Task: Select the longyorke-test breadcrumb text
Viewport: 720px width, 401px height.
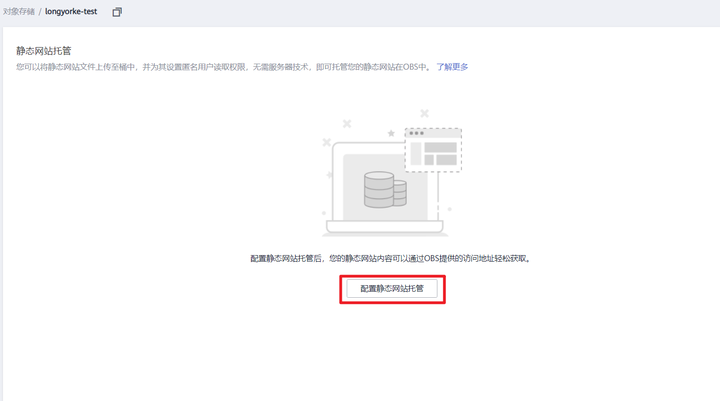Action: pos(71,11)
